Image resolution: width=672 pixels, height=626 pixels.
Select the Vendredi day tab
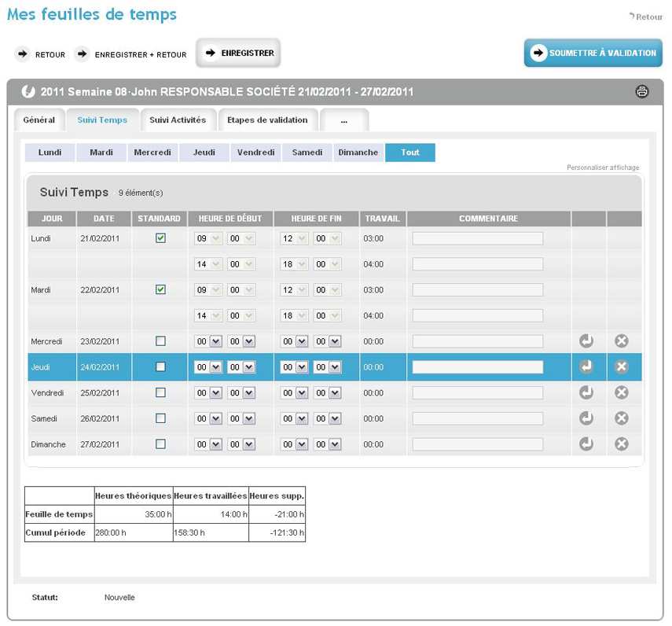point(256,153)
